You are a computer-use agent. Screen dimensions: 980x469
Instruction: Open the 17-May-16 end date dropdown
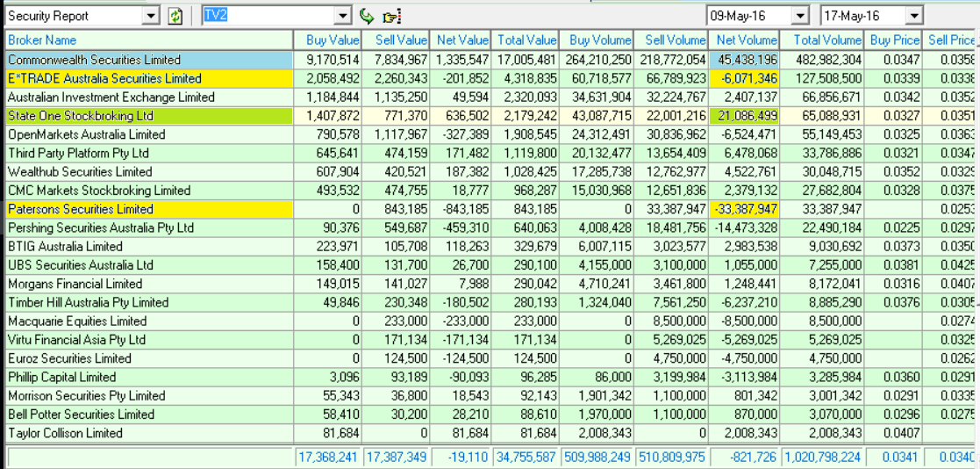pyautogui.click(x=914, y=16)
